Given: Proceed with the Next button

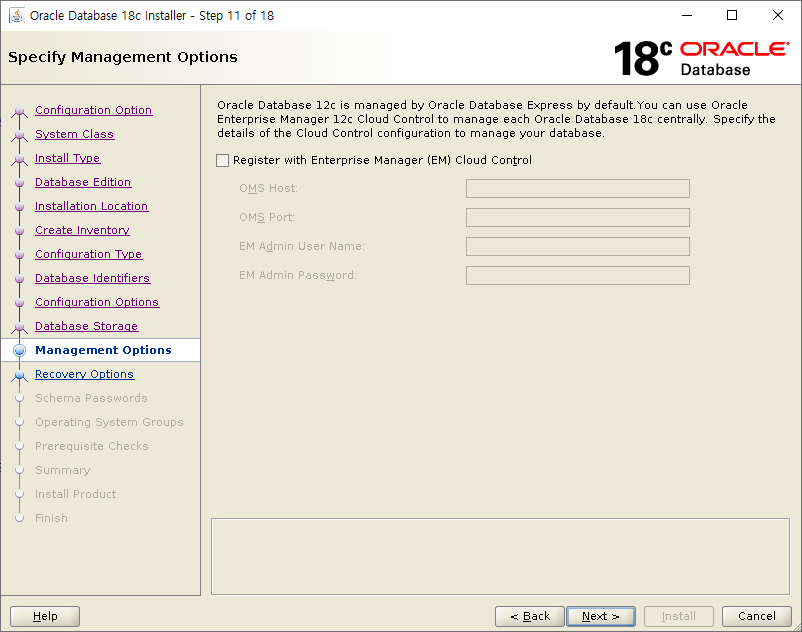Looking at the screenshot, I should click(x=601, y=616).
